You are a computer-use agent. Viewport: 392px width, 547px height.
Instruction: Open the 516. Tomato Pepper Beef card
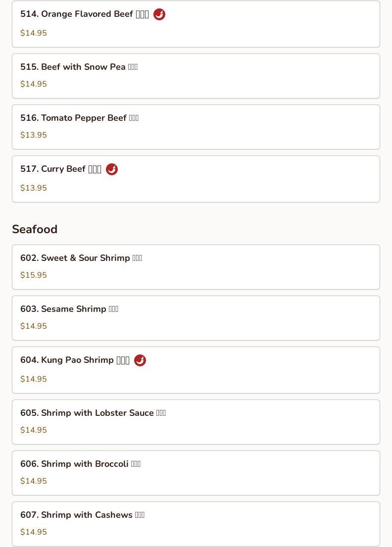(196, 127)
